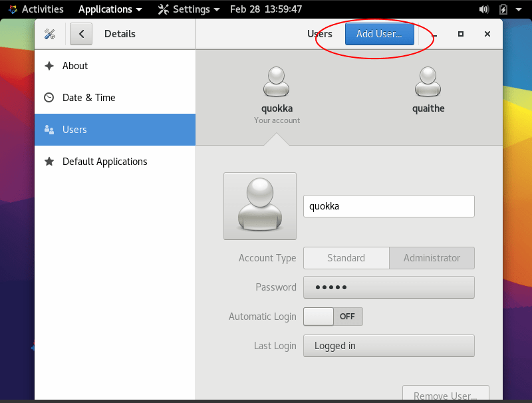Screen dimensions: 532x403
Task: Click the large profile picture button
Action: click(x=260, y=206)
